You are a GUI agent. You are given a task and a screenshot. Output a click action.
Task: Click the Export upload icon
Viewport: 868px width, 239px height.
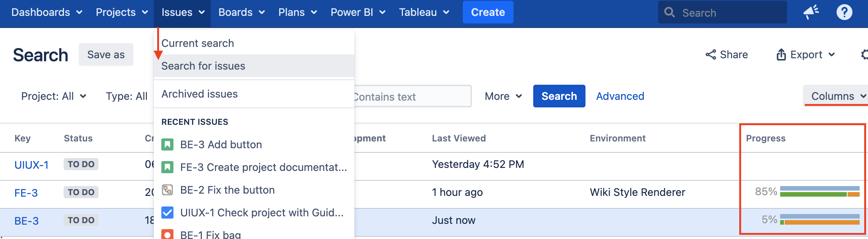[781, 54]
